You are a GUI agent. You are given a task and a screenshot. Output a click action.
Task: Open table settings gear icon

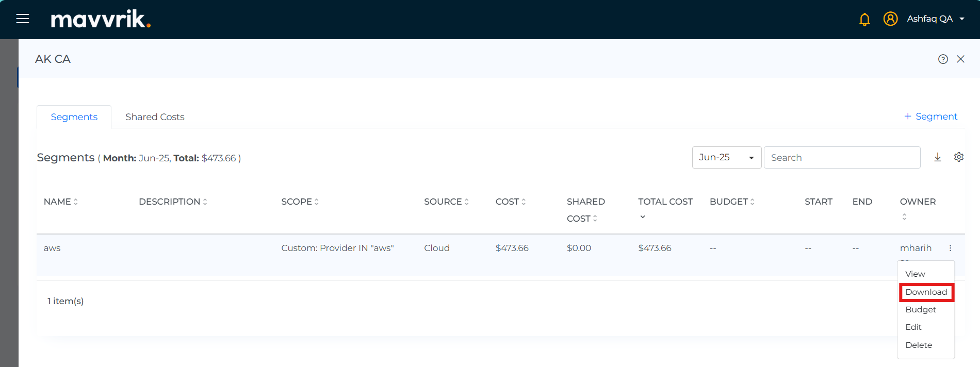pos(958,157)
